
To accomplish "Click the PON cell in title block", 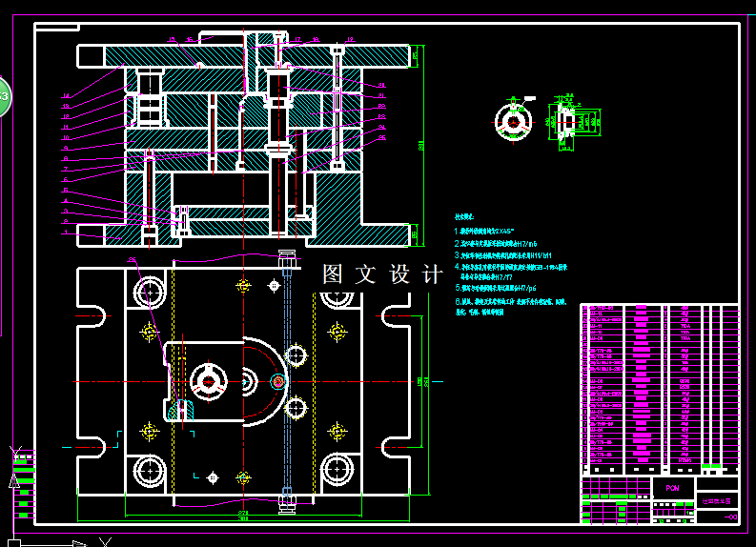I will (673, 488).
